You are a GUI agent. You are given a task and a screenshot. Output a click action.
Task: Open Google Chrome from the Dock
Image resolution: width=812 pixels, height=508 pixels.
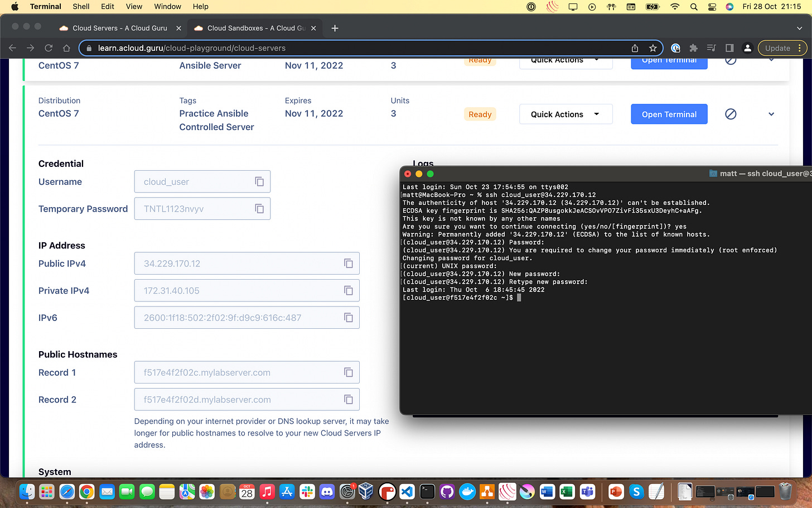pos(86,491)
